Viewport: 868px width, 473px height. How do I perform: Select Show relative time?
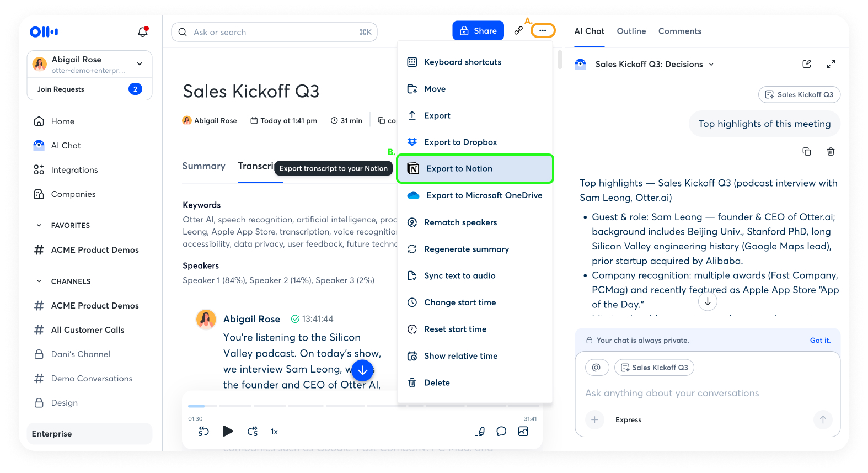tap(475, 356)
